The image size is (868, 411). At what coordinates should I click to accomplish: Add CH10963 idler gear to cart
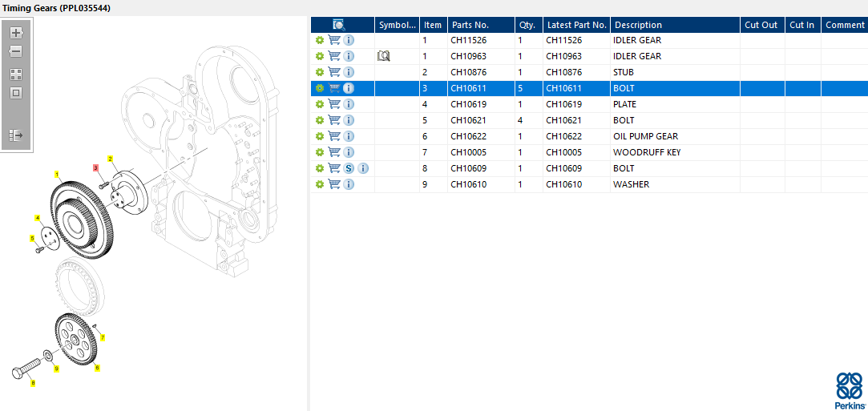(333, 56)
